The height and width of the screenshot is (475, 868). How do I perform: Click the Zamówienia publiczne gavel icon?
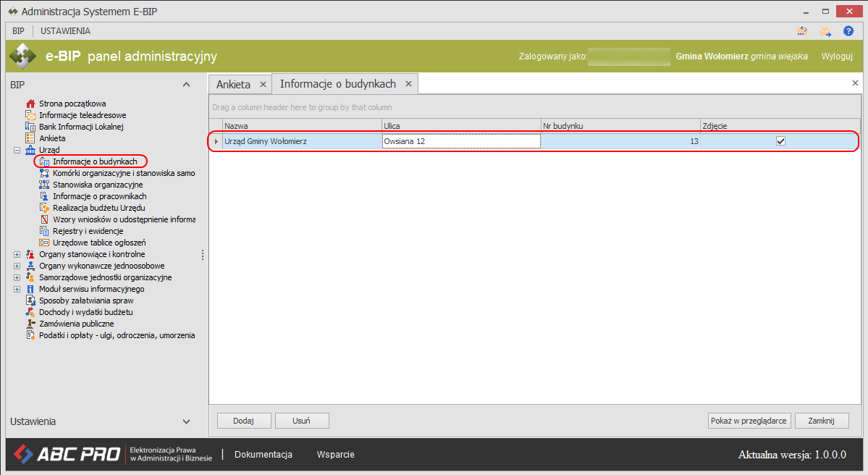pos(30,324)
